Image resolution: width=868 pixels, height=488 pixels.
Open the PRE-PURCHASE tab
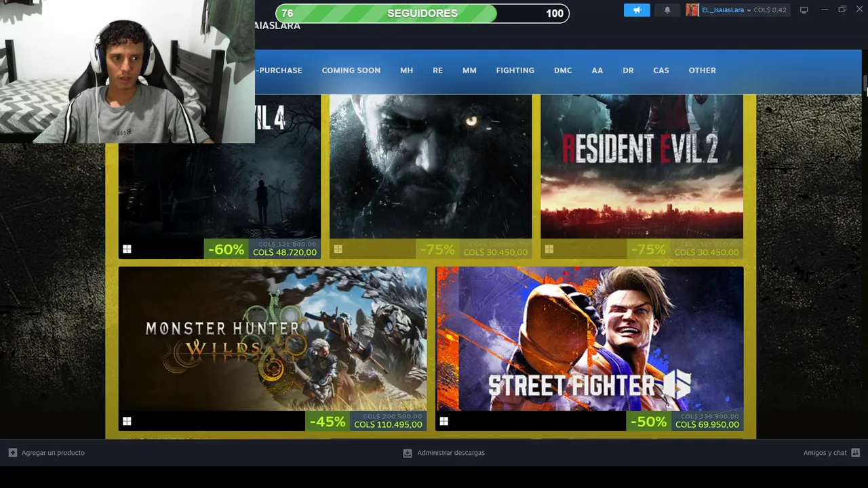coord(279,70)
